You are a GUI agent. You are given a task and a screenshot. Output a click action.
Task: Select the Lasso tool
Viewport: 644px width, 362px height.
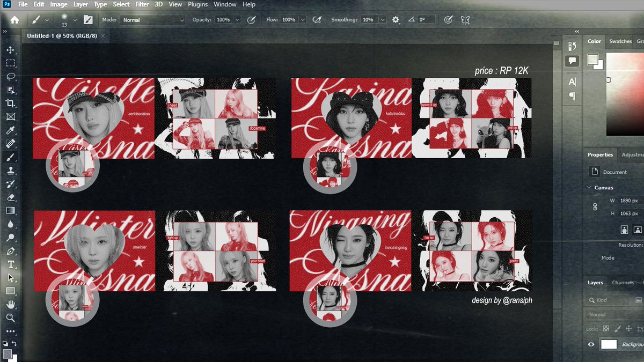(10, 76)
